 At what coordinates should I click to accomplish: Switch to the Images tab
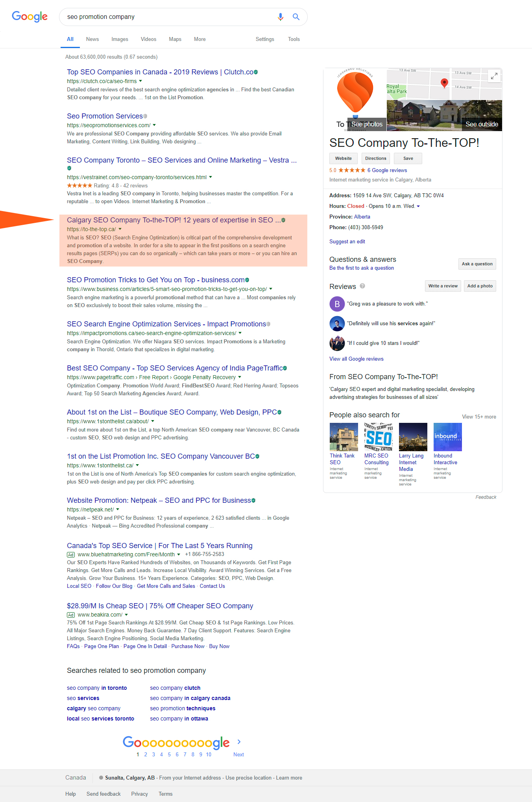tap(120, 39)
